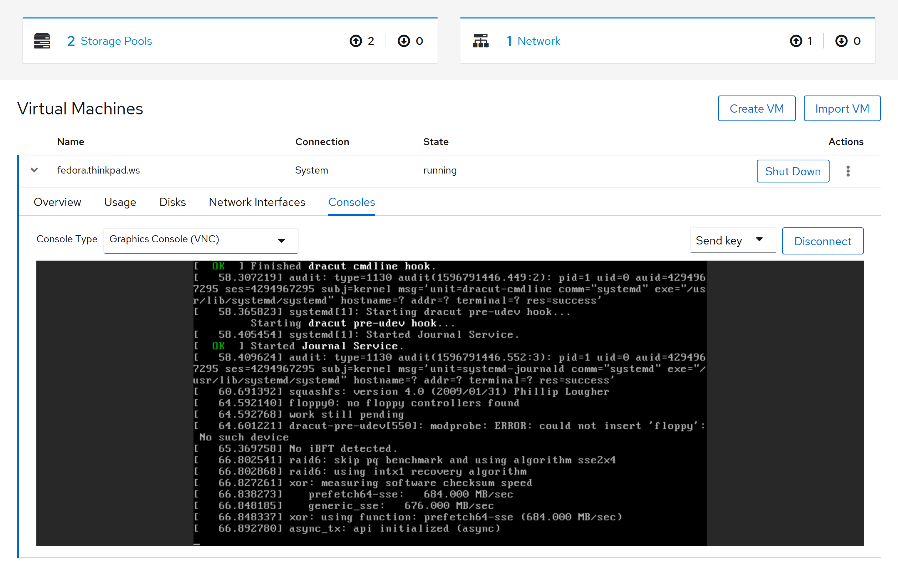Viewport: 898px width, 588px height.
Task: Expand the Send key dropdown
Action: click(x=732, y=241)
